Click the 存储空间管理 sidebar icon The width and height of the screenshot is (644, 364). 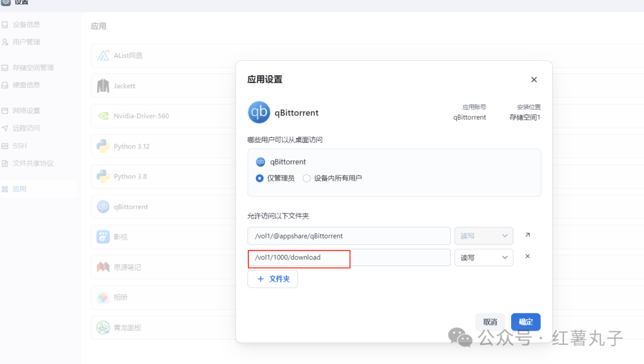coord(5,68)
